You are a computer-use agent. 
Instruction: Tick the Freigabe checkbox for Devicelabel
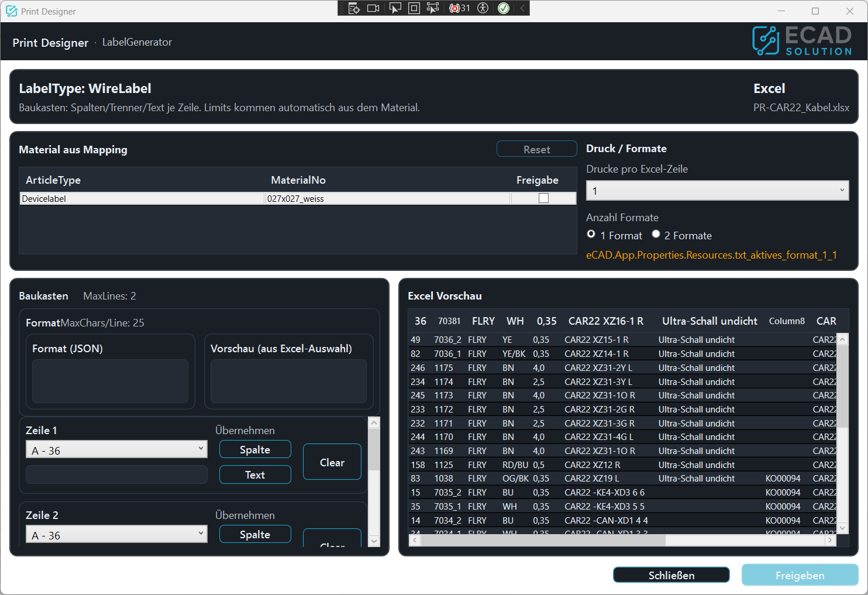[543, 198]
